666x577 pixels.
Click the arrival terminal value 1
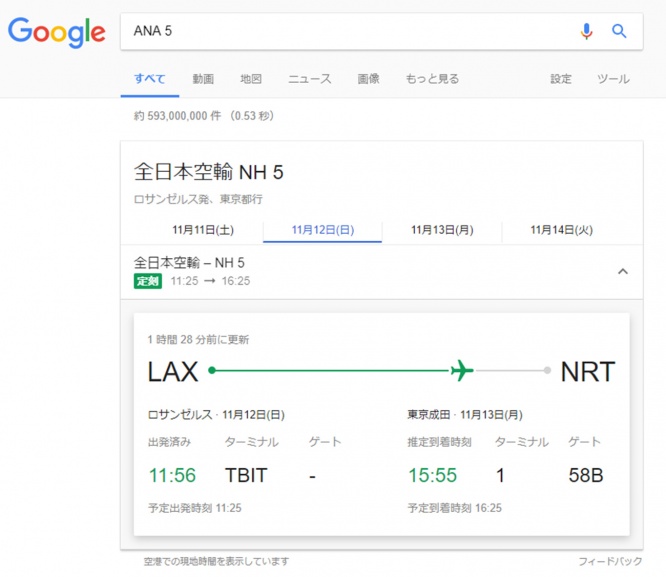pos(500,475)
